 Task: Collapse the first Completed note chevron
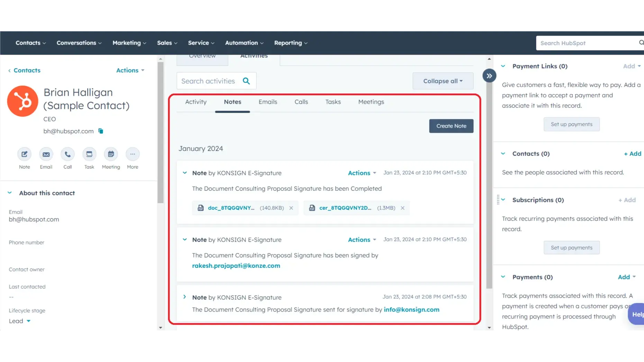click(x=185, y=173)
